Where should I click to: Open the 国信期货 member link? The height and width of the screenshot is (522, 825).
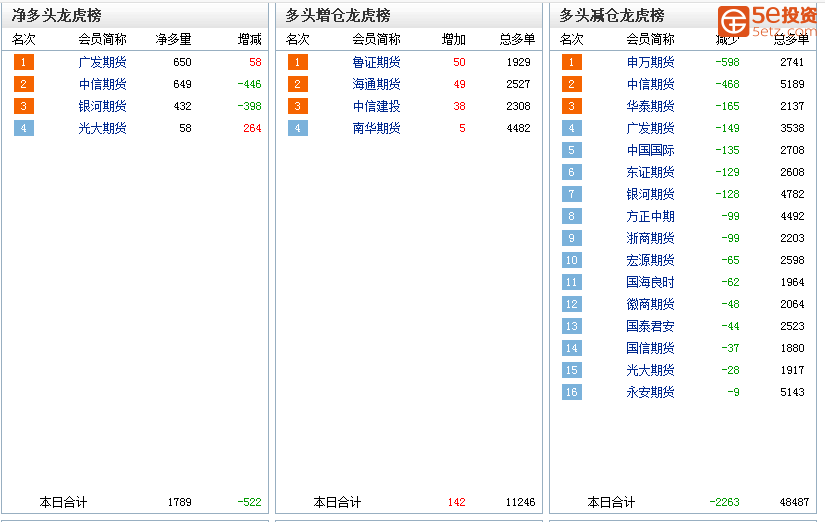click(651, 348)
